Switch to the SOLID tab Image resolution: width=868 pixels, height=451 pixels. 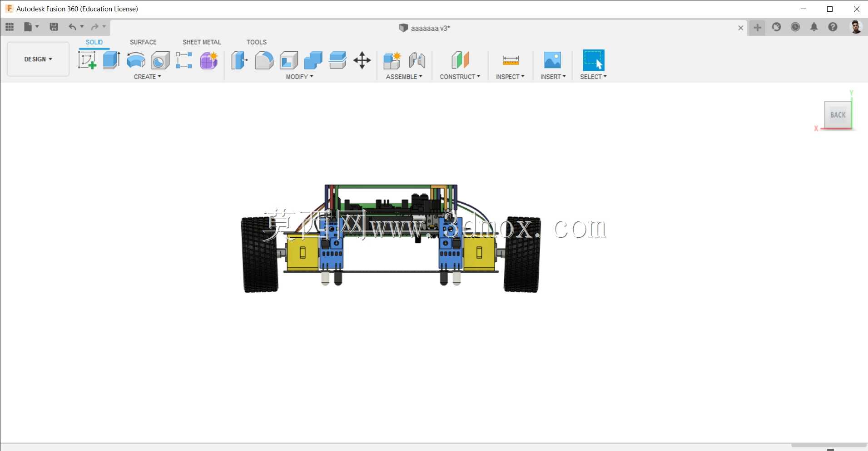pyautogui.click(x=94, y=42)
